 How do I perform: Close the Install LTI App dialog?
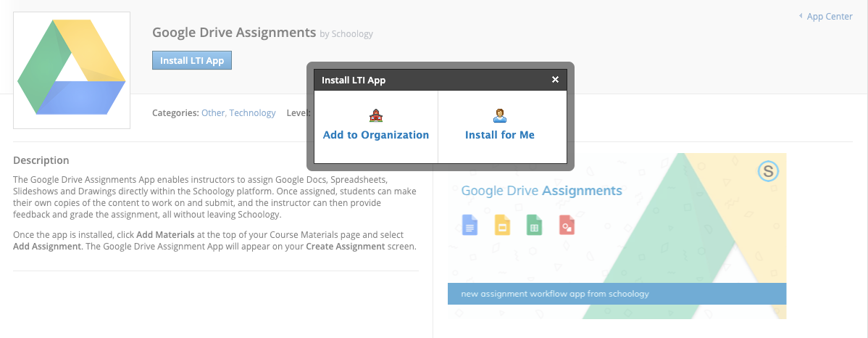tap(555, 80)
